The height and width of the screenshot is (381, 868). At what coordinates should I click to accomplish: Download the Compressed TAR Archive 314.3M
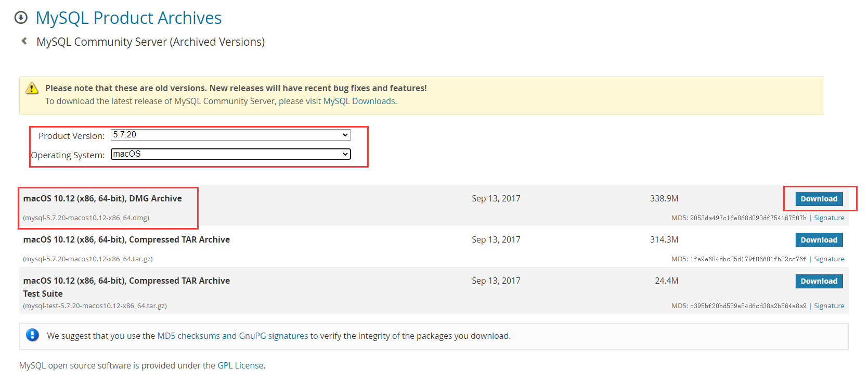point(819,240)
